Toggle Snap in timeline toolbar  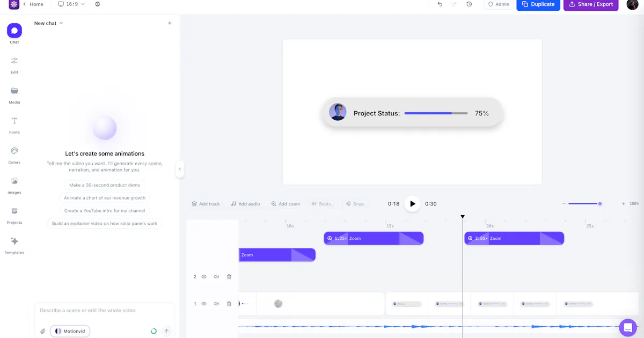[x=355, y=204]
